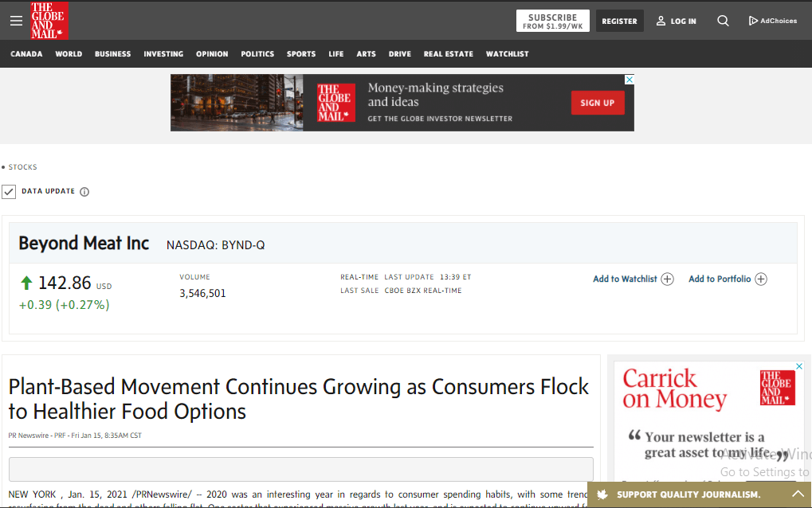This screenshot has height=508, width=812.
Task: Click the Add to Watchlist link
Action: [x=625, y=279]
